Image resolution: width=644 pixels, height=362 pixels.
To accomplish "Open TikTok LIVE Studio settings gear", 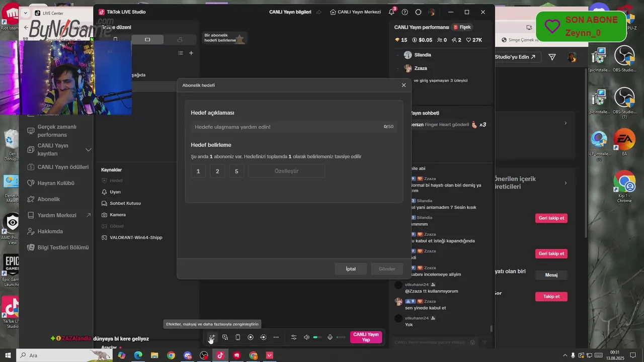I will (x=418, y=12).
